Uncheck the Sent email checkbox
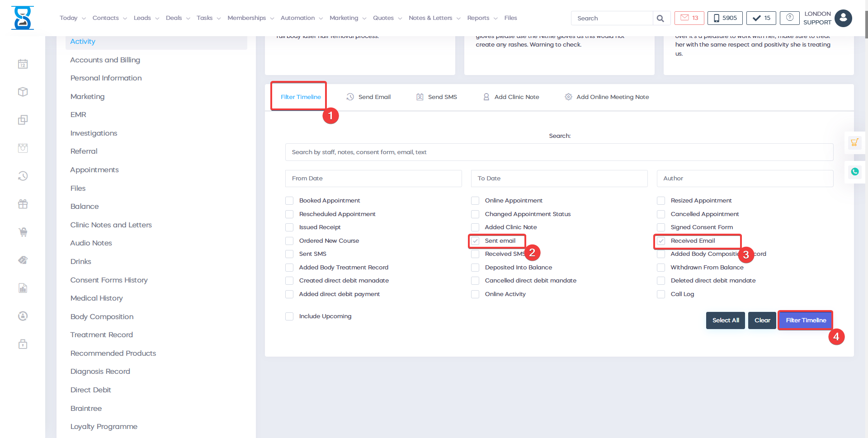The height and width of the screenshot is (438, 868). tap(475, 241)
